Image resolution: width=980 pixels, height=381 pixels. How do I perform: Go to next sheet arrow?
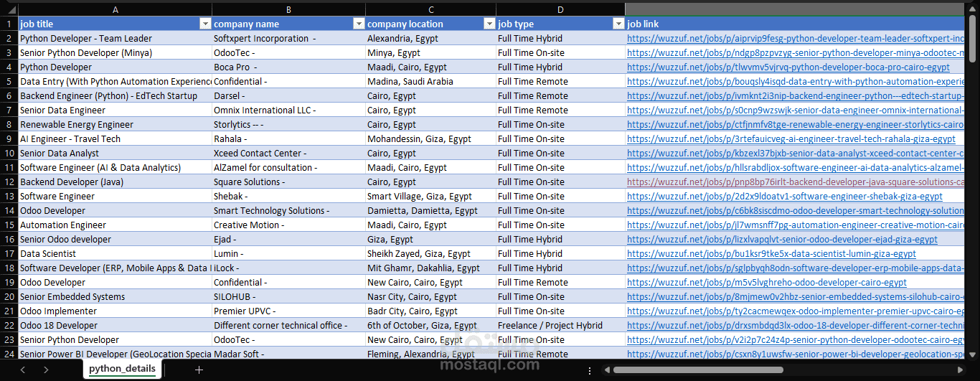46,370
